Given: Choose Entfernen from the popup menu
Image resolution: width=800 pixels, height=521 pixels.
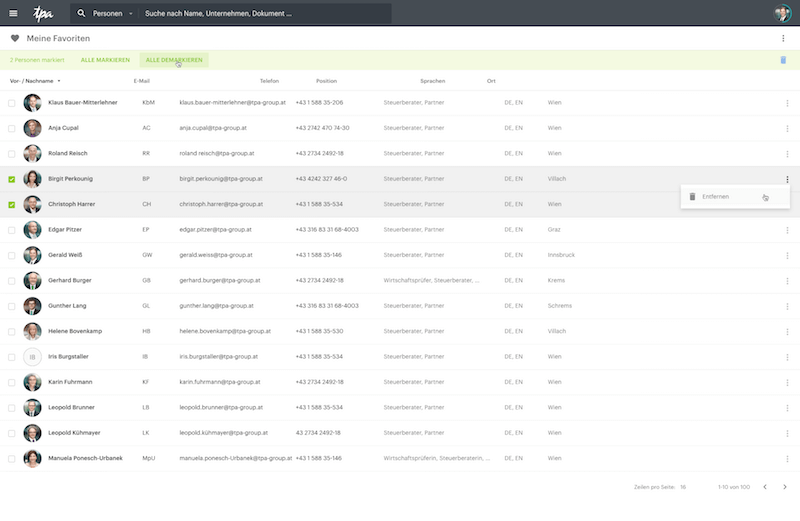Looking at the screenshot, I should click(x=735, y=196).
